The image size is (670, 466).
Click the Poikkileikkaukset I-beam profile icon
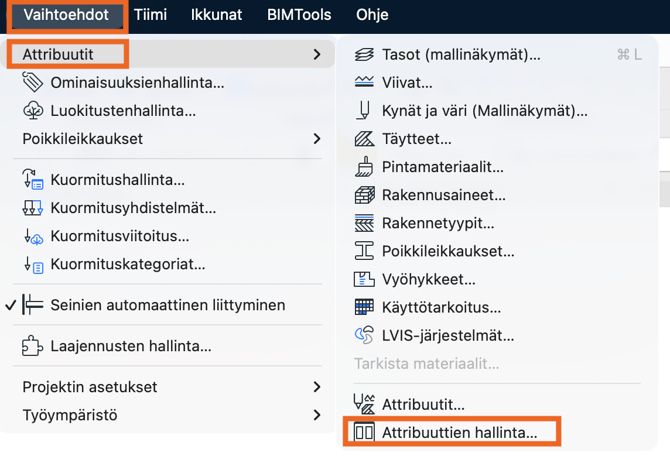[x=364, y=251]
